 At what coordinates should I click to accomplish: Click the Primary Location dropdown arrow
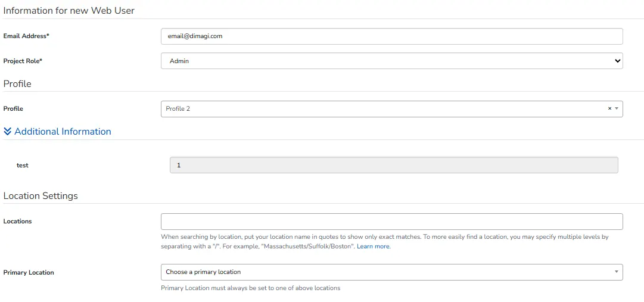(617, 272)
